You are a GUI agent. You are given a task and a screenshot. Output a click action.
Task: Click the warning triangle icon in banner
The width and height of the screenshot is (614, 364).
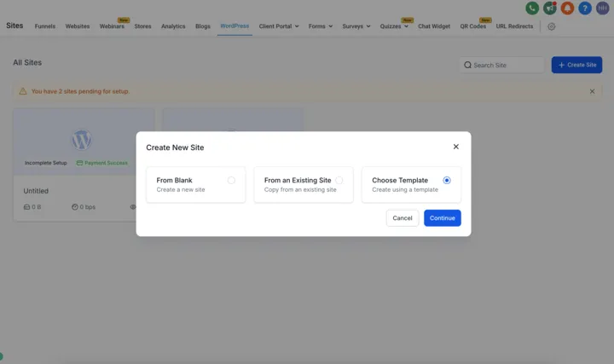(23, 91)
